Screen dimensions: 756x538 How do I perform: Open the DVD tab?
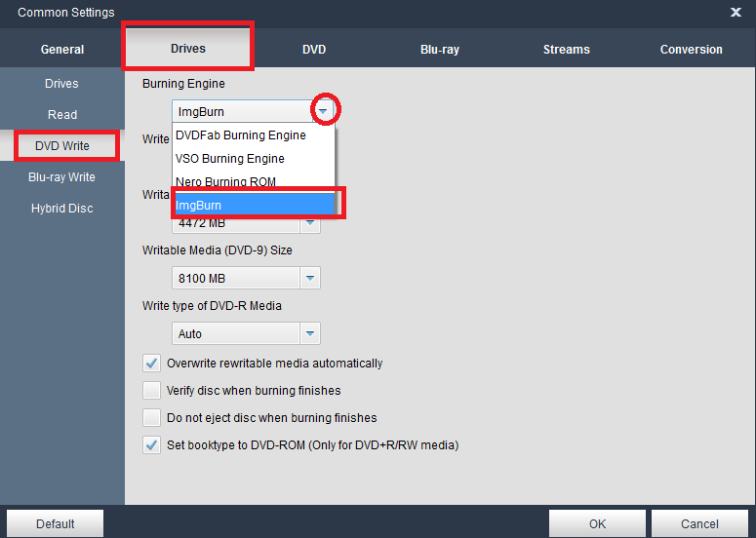click(x=314, y=49)
